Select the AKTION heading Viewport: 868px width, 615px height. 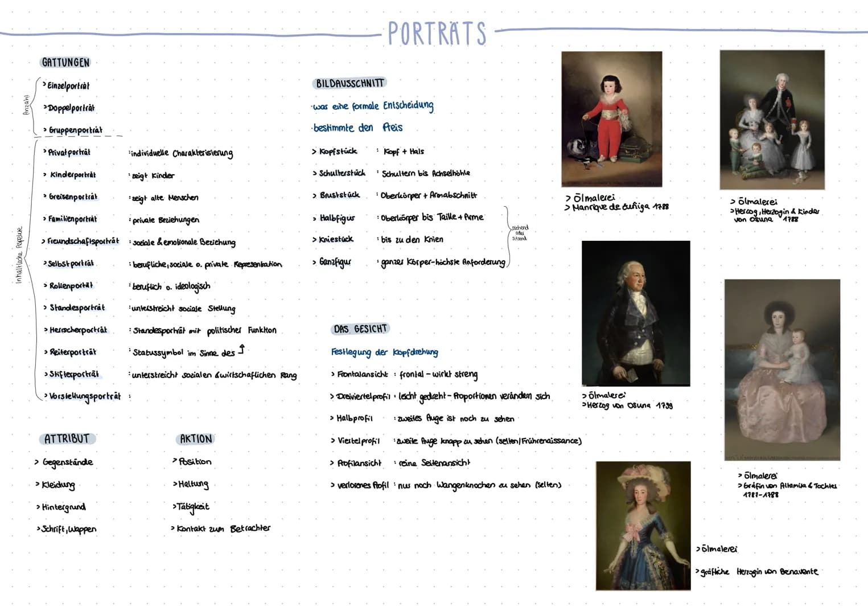click(196, 439)
